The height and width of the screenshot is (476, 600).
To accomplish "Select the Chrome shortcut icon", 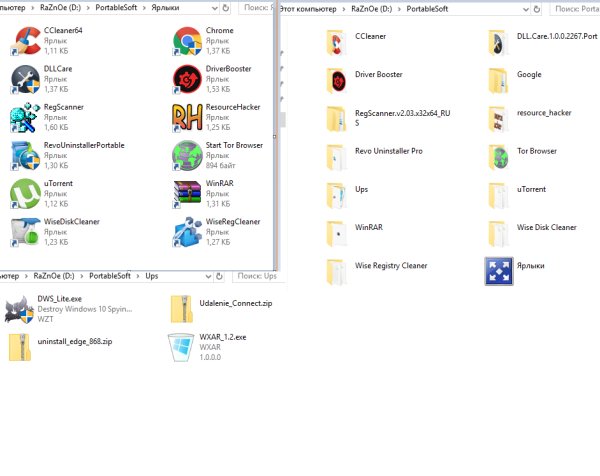I will coord(187,41).
